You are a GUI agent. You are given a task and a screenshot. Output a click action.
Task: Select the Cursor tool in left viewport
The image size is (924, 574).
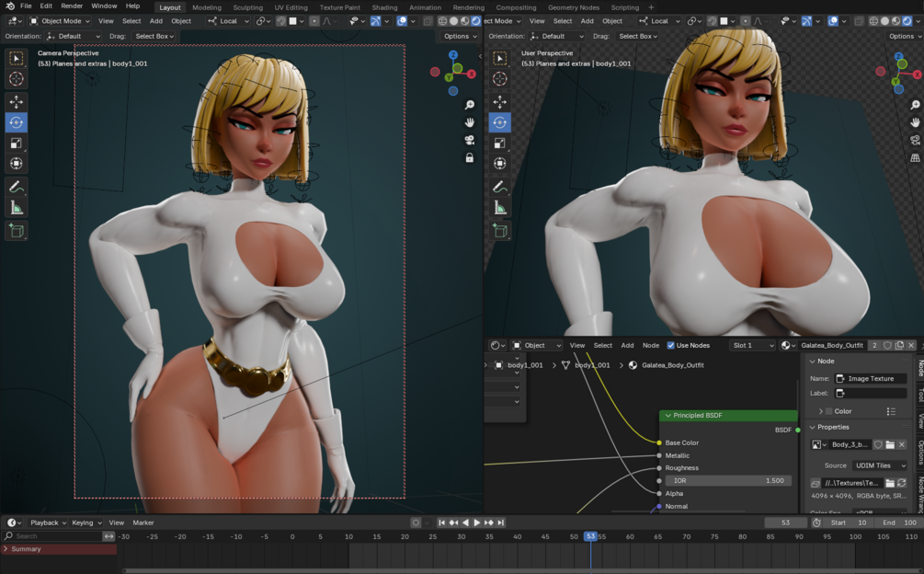point(16,78)
